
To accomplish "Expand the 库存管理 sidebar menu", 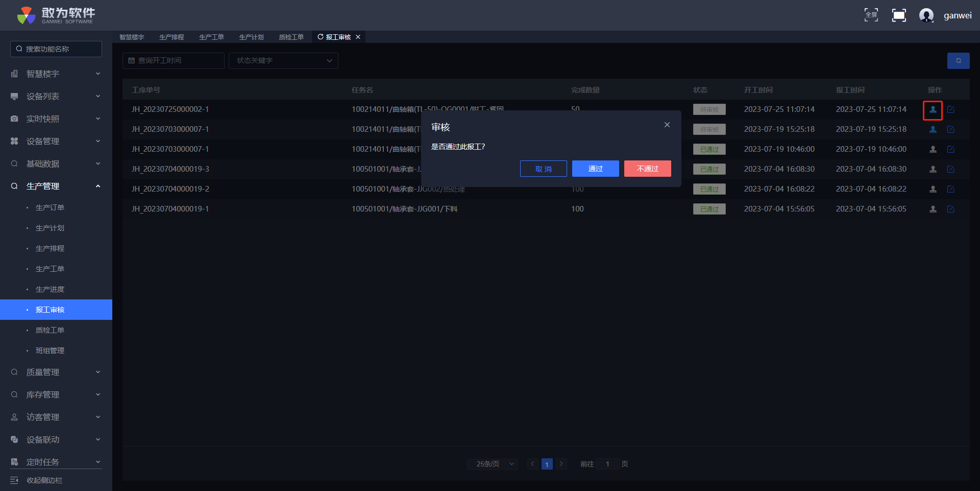I will [x=56, y=394].
